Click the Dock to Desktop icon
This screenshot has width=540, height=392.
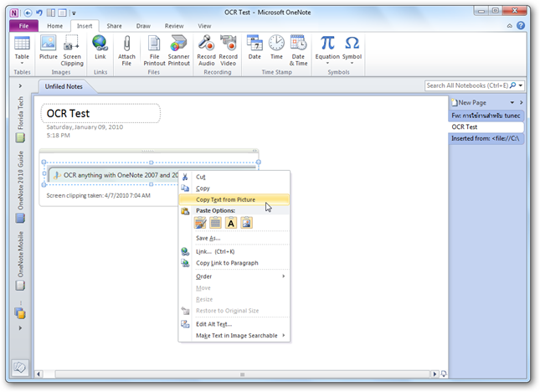pyautogui.click(x=51, y=13)
